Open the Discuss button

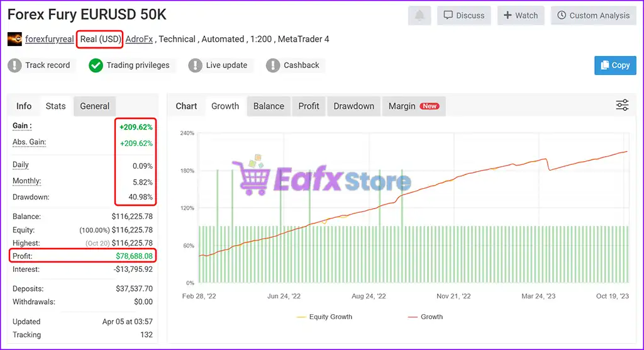[x=464, y=15]
